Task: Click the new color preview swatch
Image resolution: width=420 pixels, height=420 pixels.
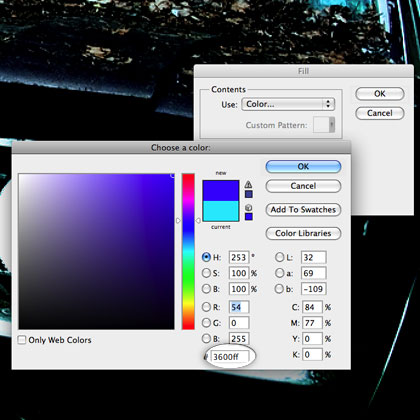Action: click(221, 191)
